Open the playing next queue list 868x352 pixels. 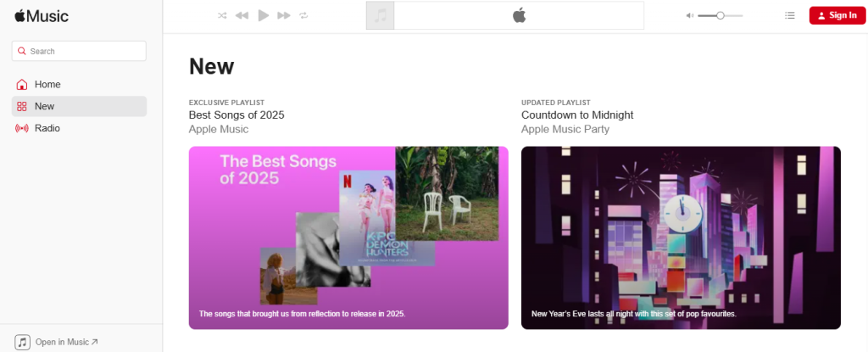click(790, 15)
